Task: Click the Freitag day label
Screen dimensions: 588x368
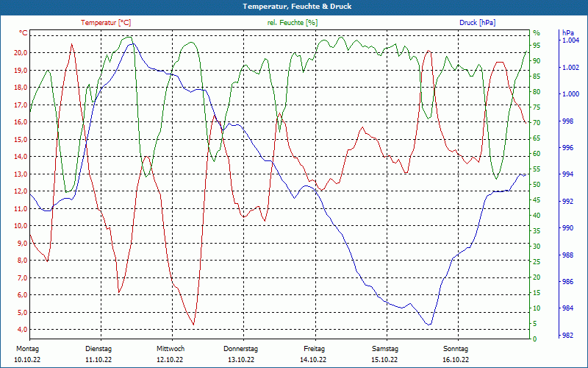Action: click(x=315, y=349)
